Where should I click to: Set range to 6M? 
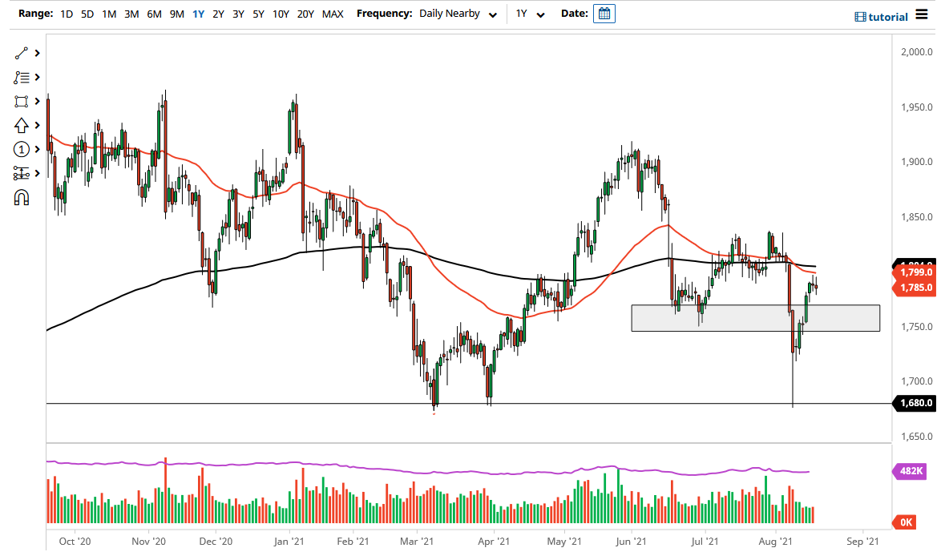(x=154, y=14)
